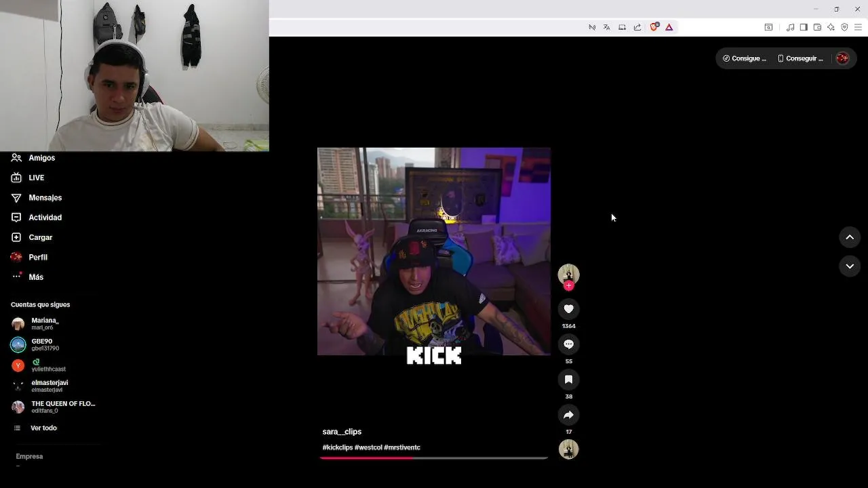Click the Perfil avatar icon

click(x=16, y=258)
